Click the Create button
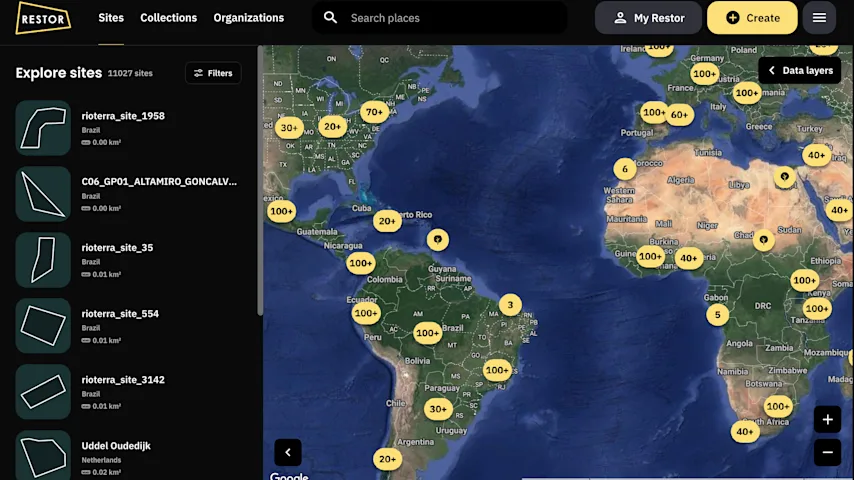The image size is (854, 480). click(752, 18)
